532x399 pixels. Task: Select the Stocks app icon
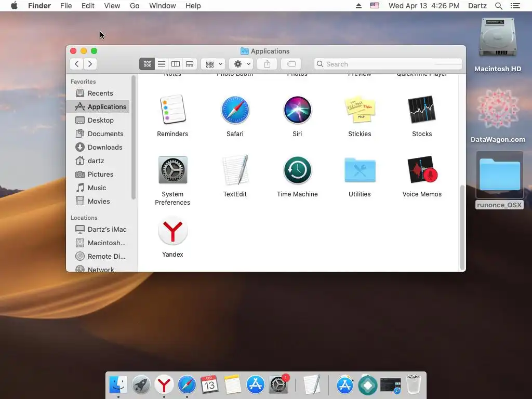click(x=422, y=110)
